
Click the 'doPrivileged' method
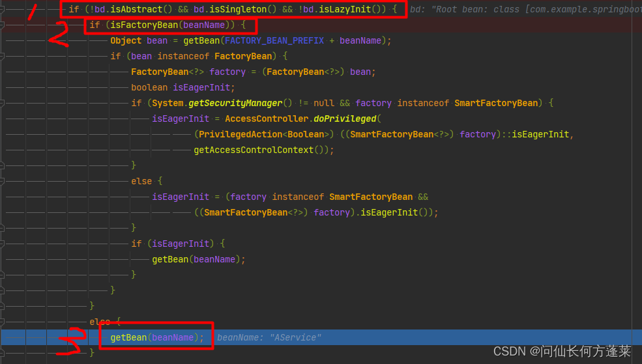pyautogui.click(x=345, y=119)
